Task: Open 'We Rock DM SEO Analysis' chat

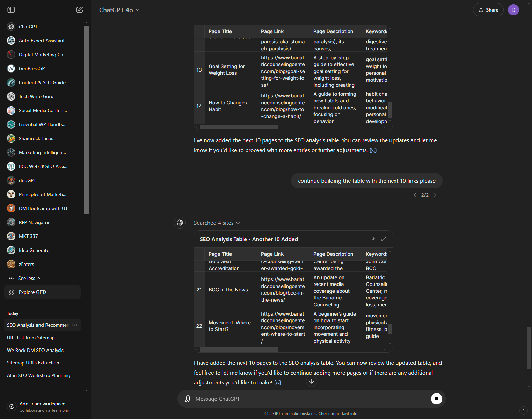Action: [43, 350]
